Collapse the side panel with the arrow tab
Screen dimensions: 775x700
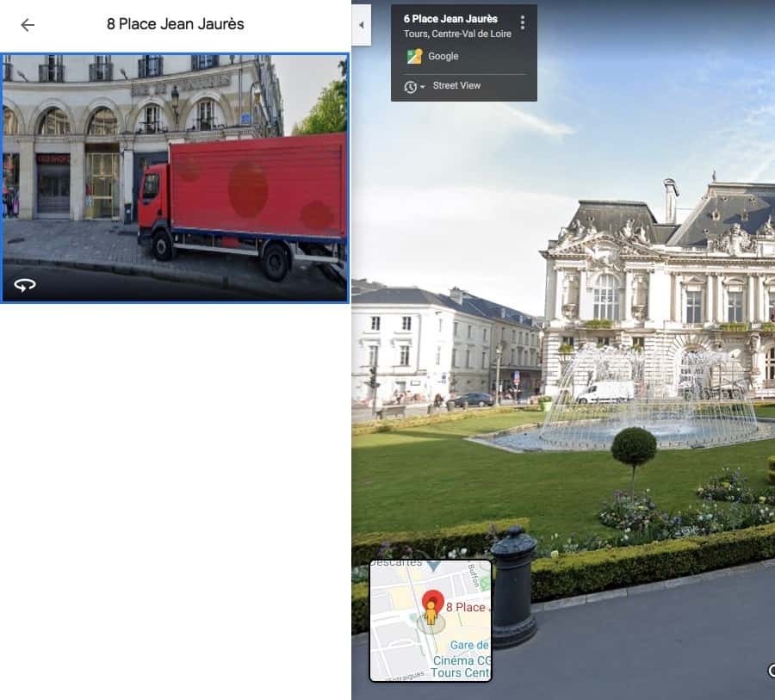tap(362, 25)
